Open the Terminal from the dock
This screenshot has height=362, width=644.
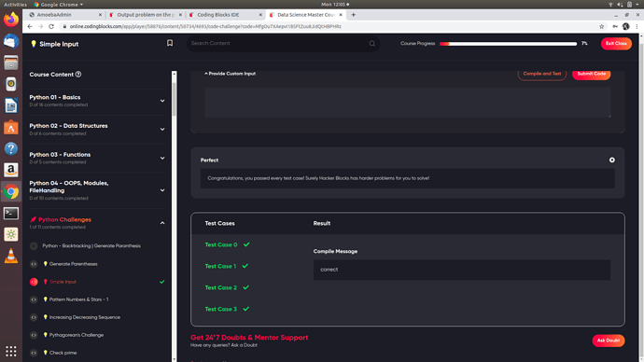[11, 213]
